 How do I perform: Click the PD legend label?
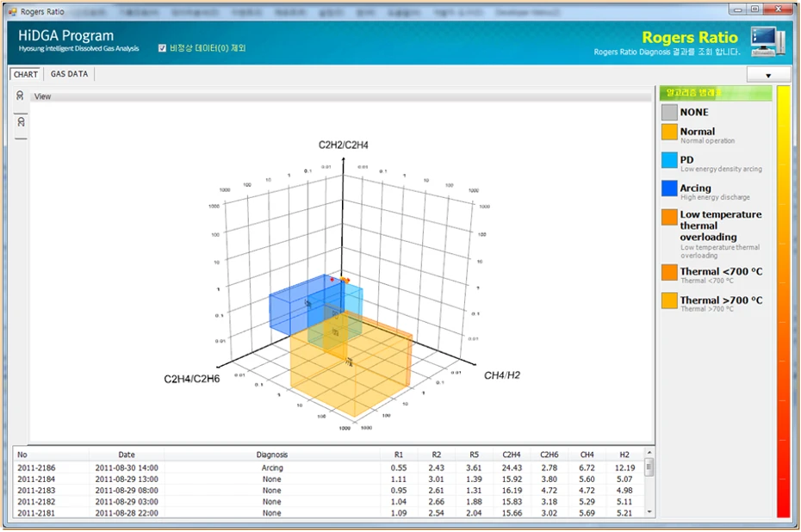coord(686,160)
